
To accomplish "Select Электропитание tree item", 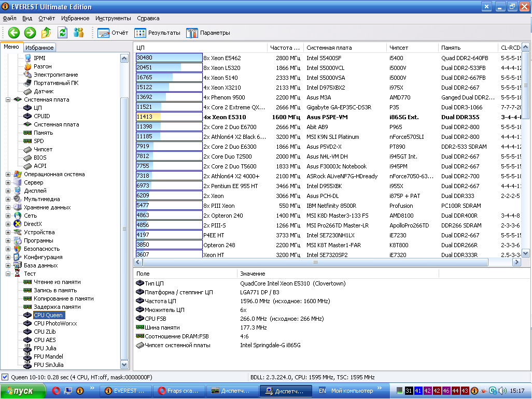I will (x=55, y=75).
